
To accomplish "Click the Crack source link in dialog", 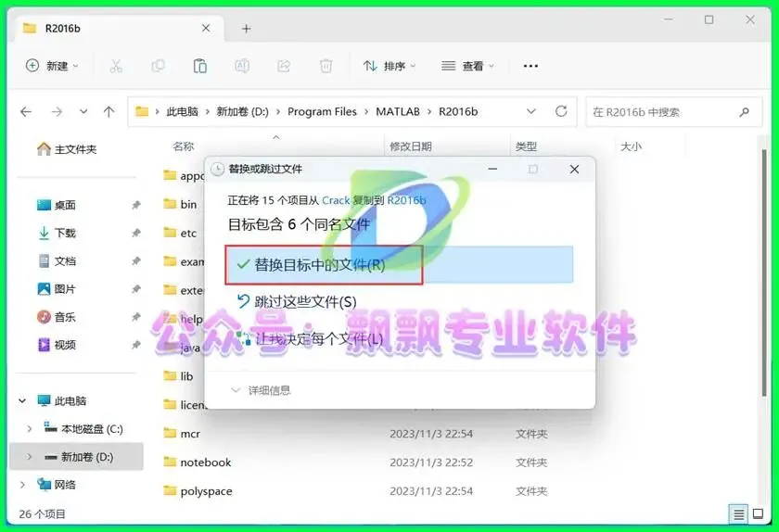I will click(336, 200).
